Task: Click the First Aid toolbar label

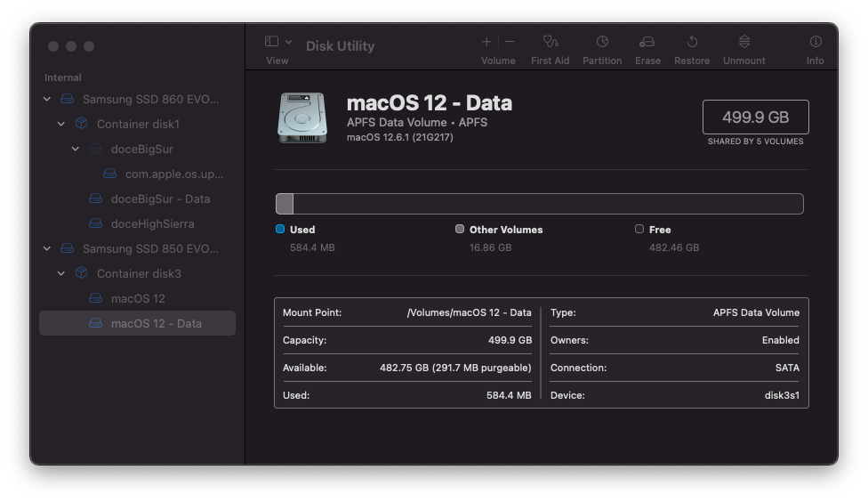Action: click(x=551, y=61)
